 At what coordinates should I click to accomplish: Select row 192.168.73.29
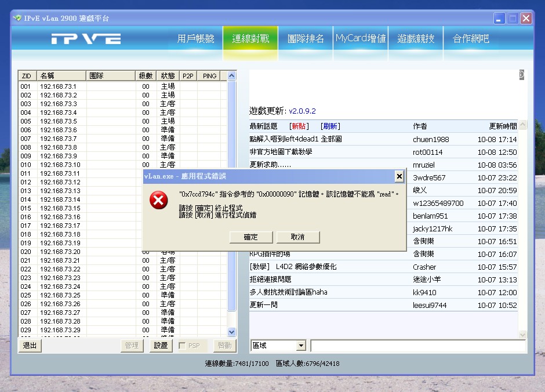click(x=123, y=330)
